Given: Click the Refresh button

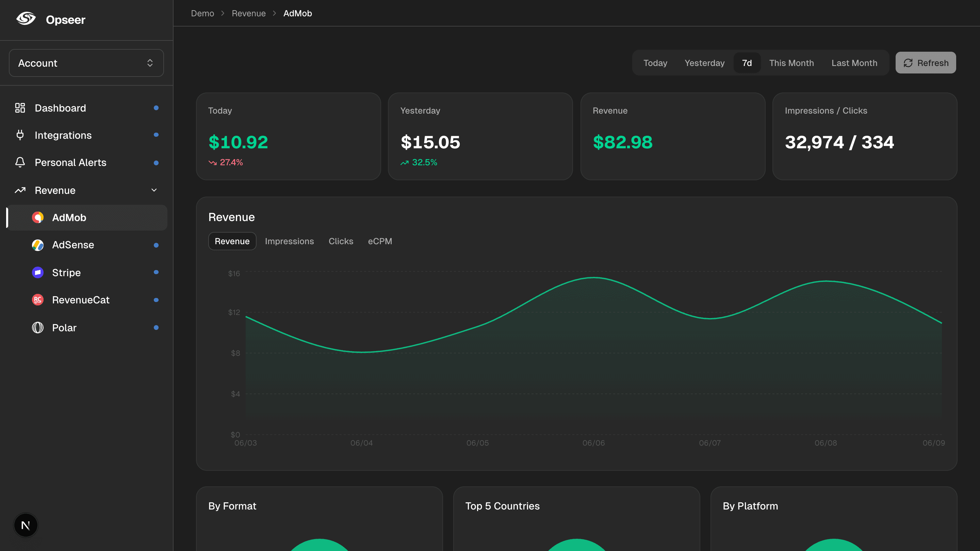Looking at the screenshot, I should click(x=925, y=63).
